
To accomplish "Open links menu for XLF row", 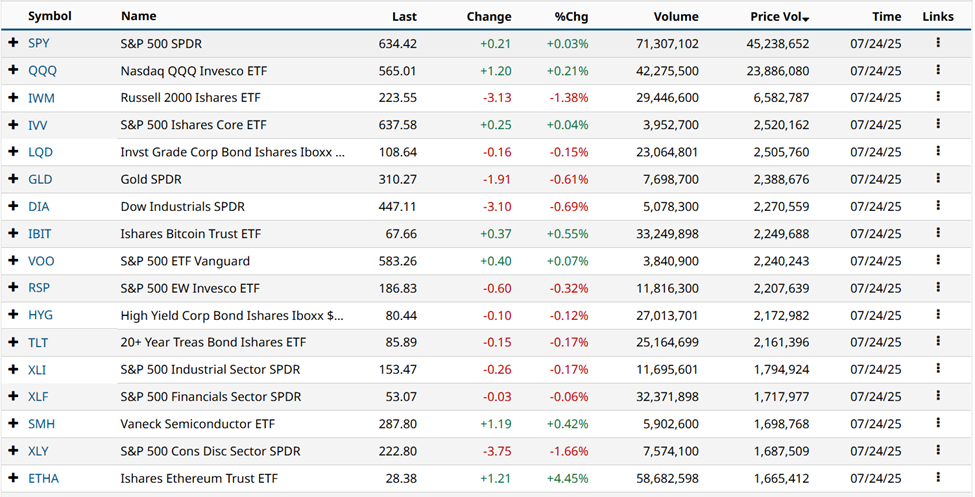I will [x=938, y=397].
